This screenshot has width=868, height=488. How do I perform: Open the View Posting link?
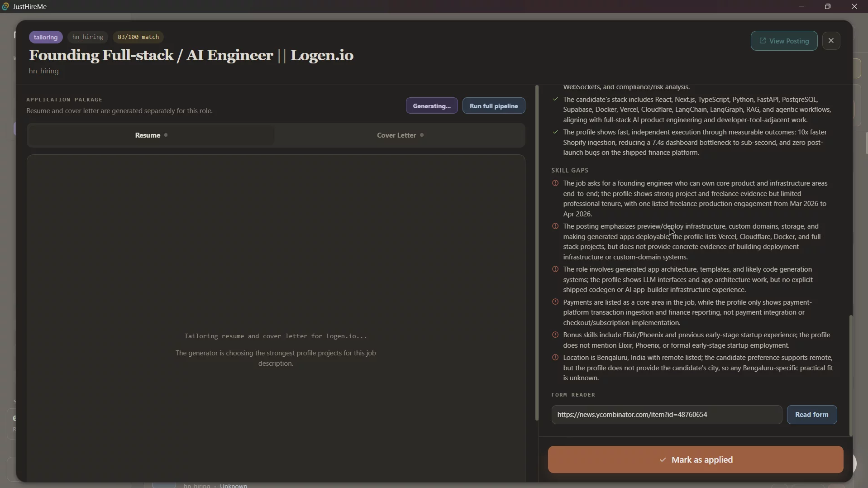[784, 41]
